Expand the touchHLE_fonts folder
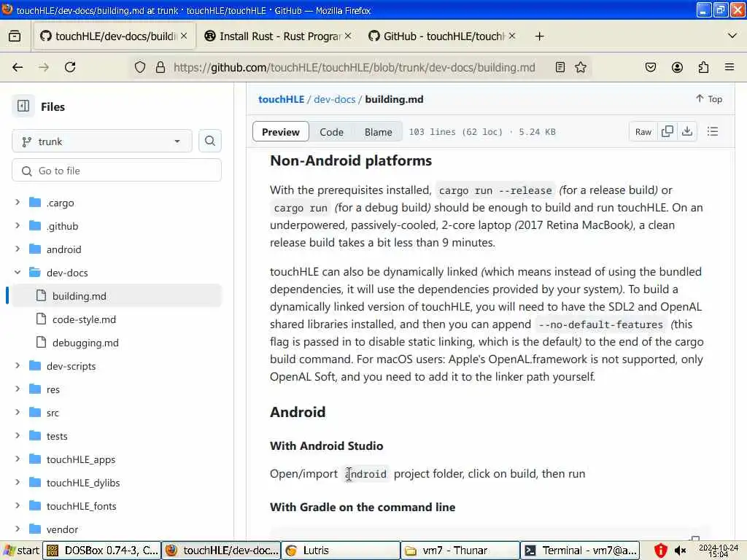 pyautogui.click(x=18, y=506)
